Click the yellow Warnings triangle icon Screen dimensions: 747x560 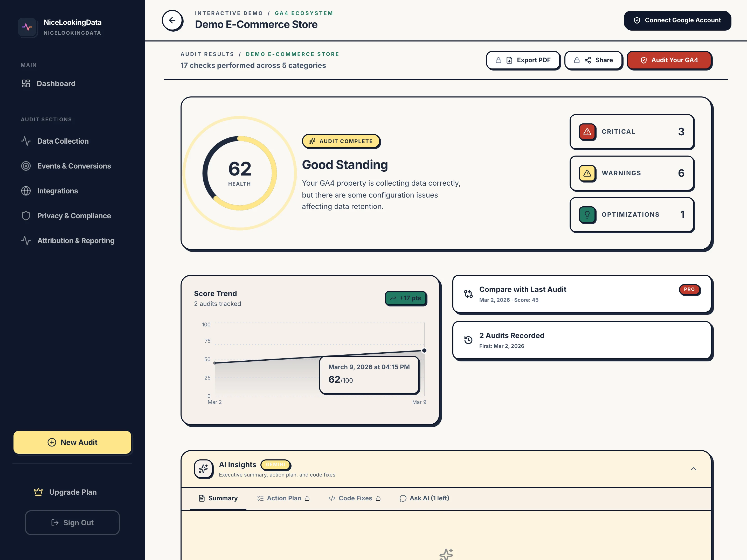pyautogui.click(x=587, y=173)
